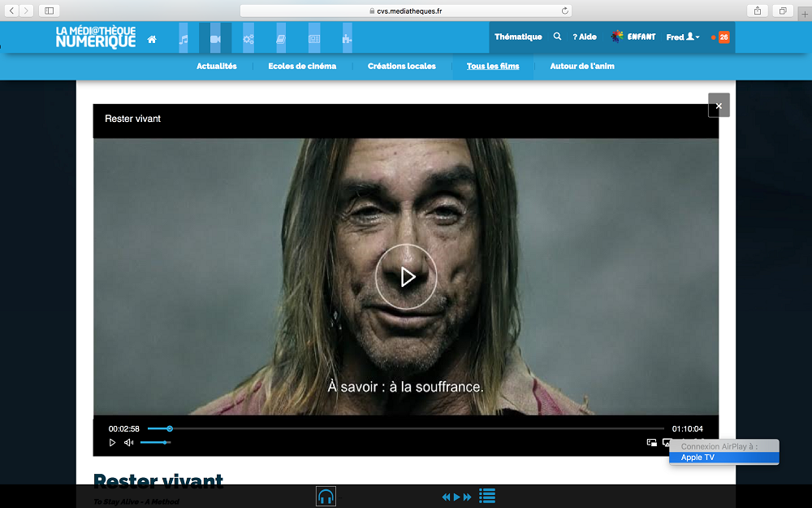Open the book section icon
The image size is (812, 508).
tap(281, 38)
